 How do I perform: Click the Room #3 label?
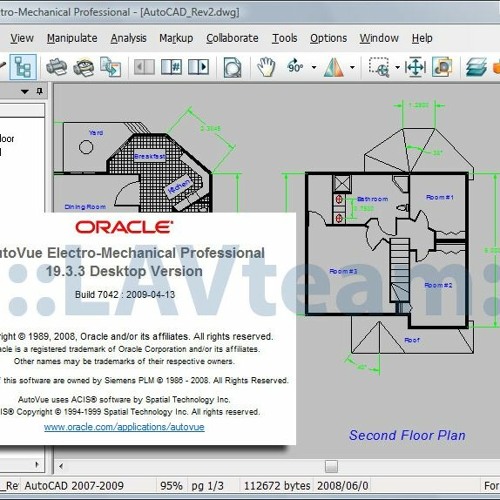click(x=343, y=271)
